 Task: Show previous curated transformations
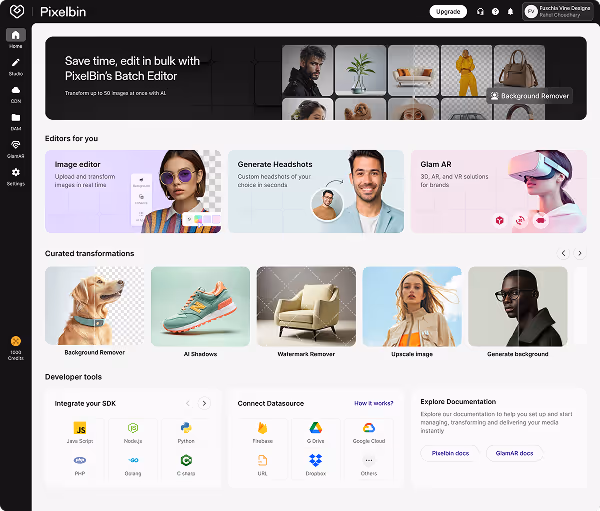tap(563, 253)
